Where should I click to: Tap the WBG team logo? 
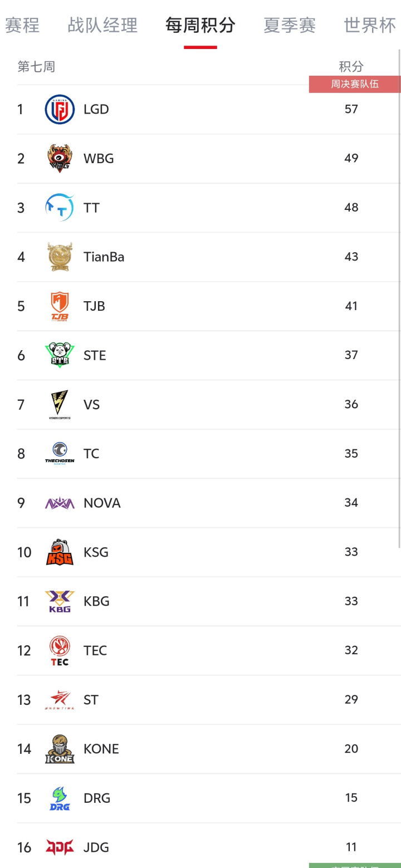click(60, 159)
